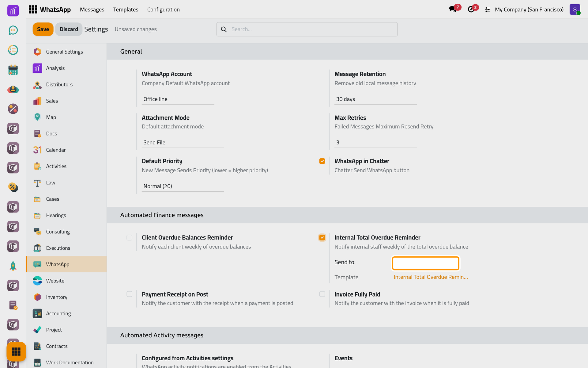Screen dimensions: 588x368
Task: Enable Invoice Fully Paid notification
Action: (322, 294)
